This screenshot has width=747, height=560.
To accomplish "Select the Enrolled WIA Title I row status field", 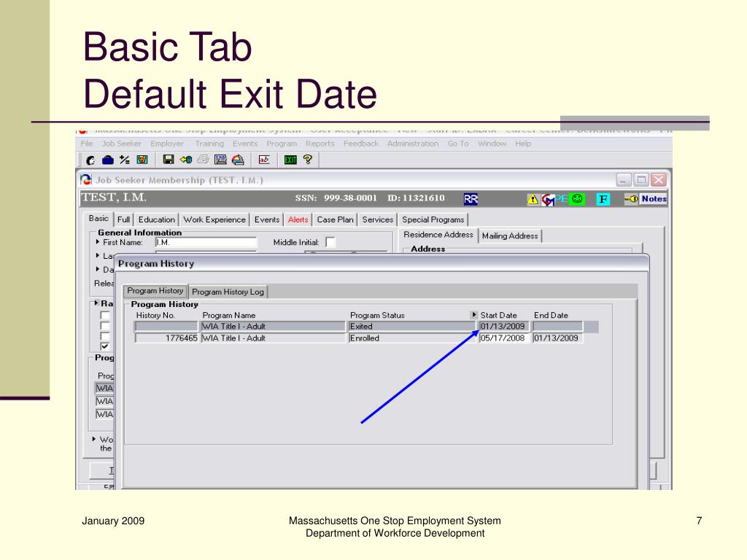I will tap(411, 338).
